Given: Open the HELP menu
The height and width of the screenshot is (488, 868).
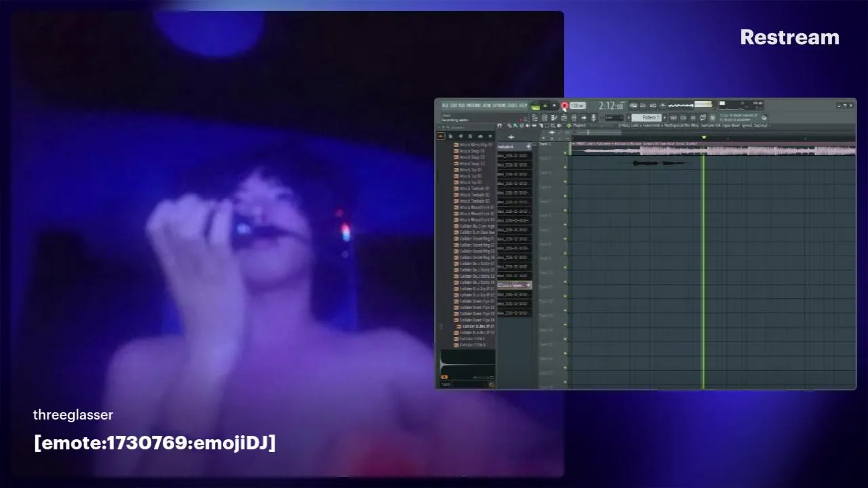Looking at the screenshot, I should [523, 105].
